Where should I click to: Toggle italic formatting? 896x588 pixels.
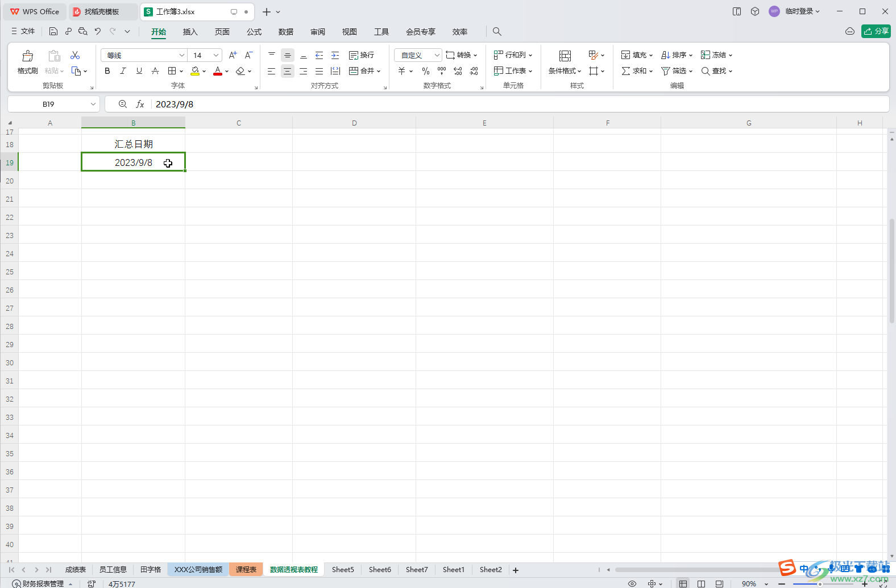(x=123, y=71)
